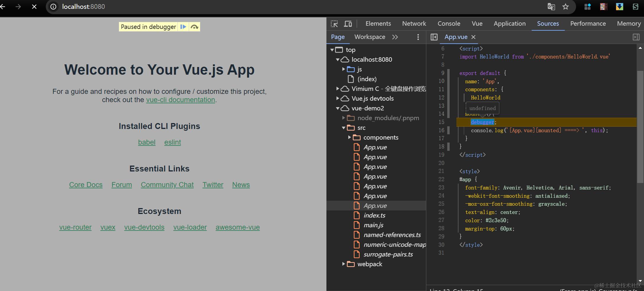Select the highlighted App.vue tree entry

[x=376, y=206]
